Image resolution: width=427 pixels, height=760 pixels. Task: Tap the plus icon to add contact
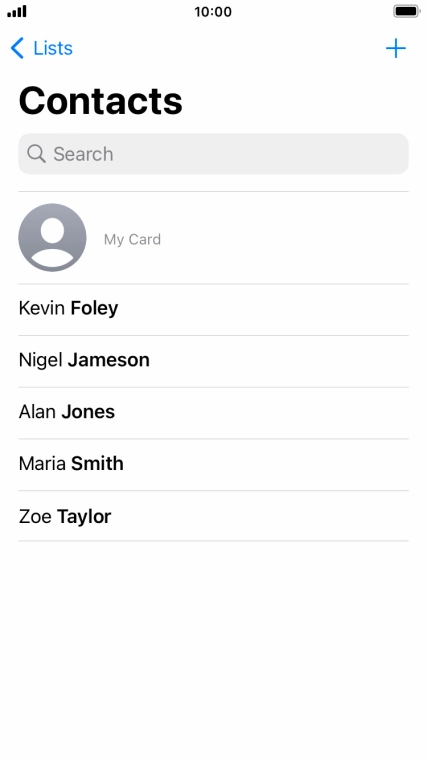[x=395, y=48]
